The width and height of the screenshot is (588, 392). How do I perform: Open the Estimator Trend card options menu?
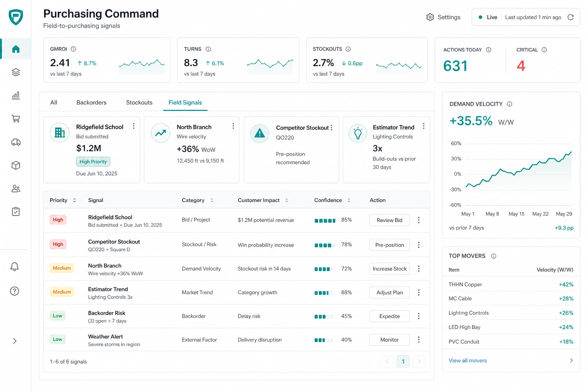pyautogui.click(x=423, y=126)
